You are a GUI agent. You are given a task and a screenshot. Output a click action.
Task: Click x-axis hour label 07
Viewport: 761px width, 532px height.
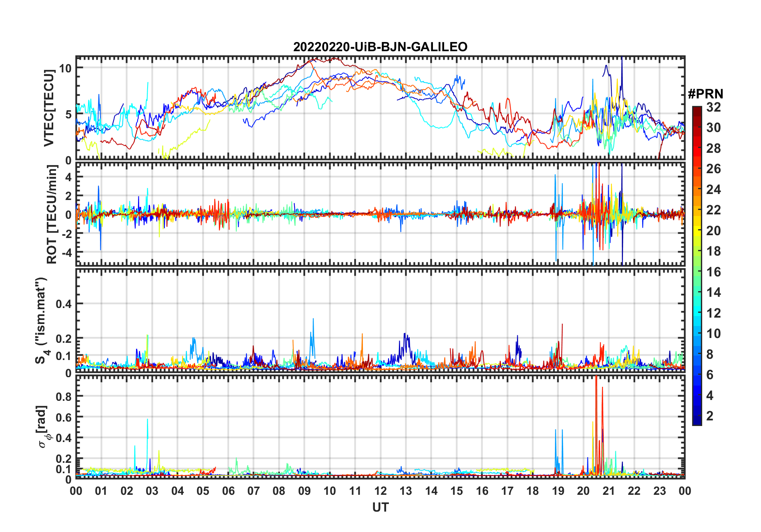pyautogui.click(x=254, y=491)
